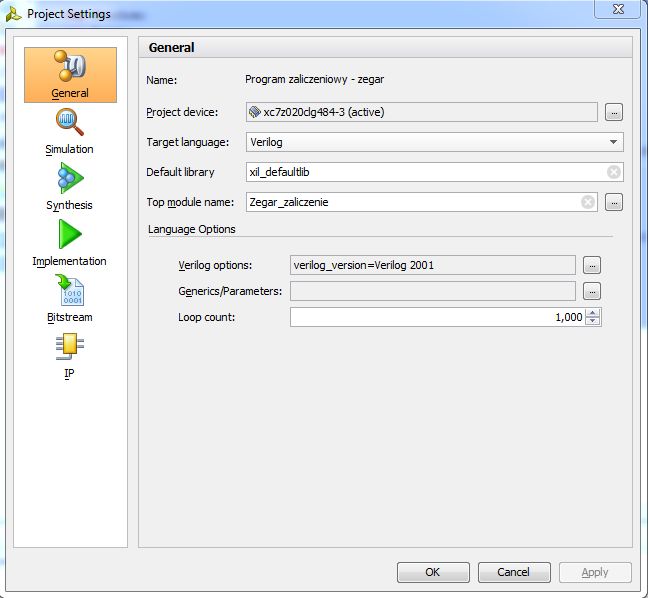This screenshot has height=598, width=648.
Task: Click the Verilog options field
Action: click(433, 265)
